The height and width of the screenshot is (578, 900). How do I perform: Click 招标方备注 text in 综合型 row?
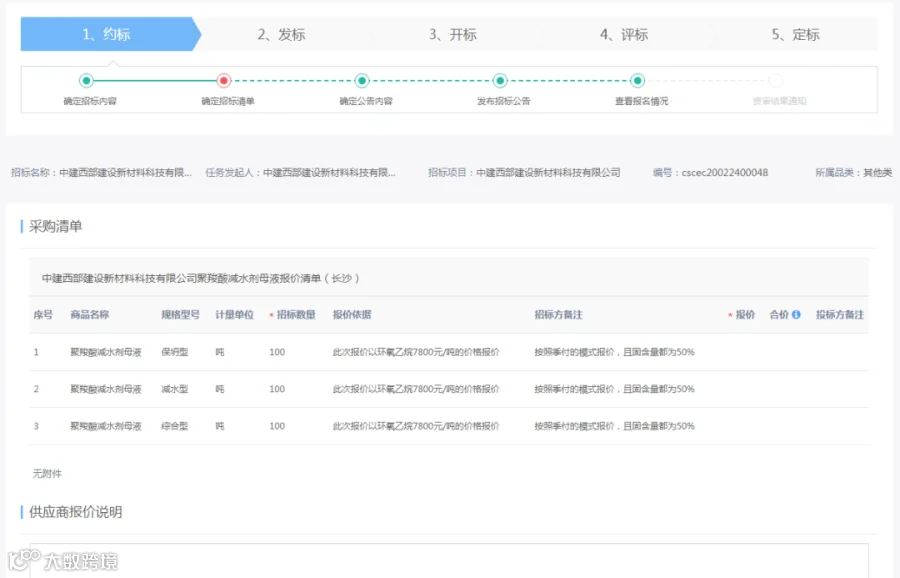click(614, 426)
